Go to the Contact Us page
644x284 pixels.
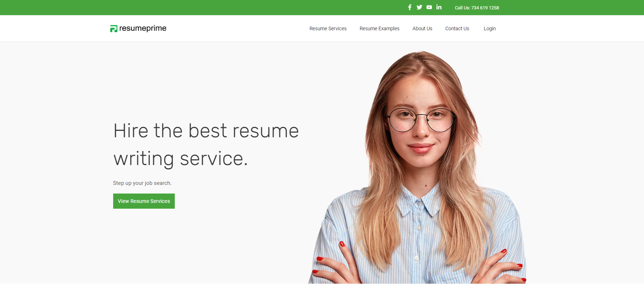pyautogui.click(x=457, y=28)
